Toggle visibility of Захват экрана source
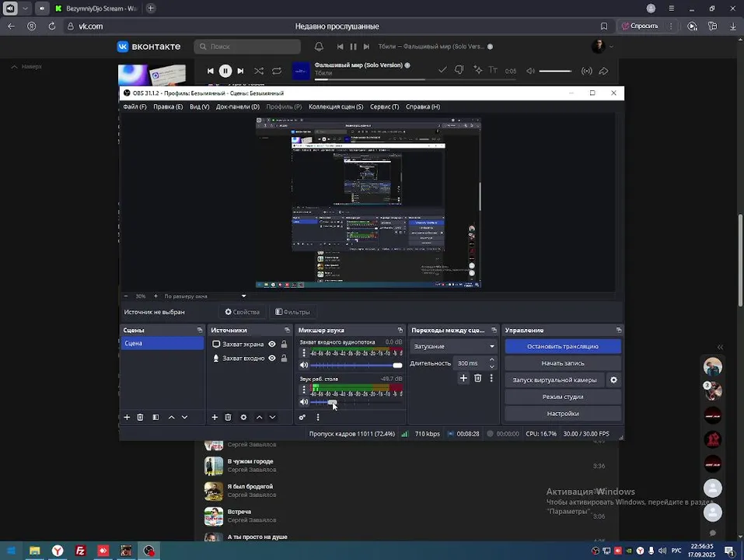 272,344
